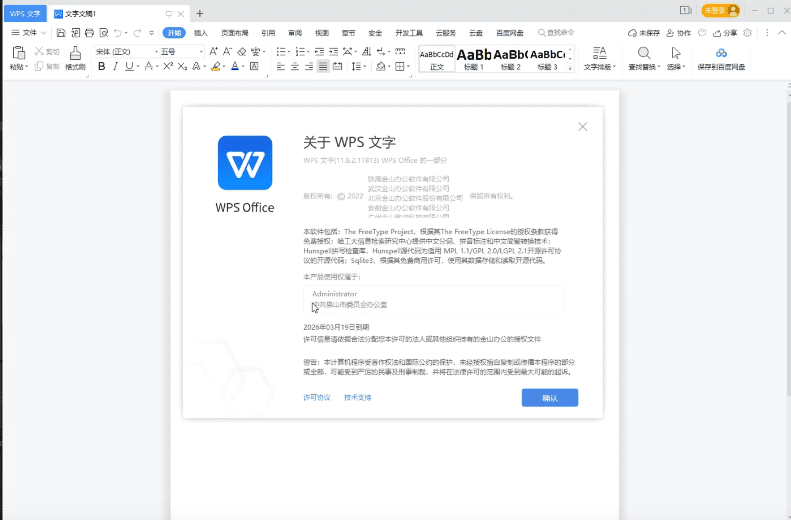The height and width of the screenshot is (520, 791).
Task: Click the Print icon in quick access toolbar
Action: pos(89,33)
